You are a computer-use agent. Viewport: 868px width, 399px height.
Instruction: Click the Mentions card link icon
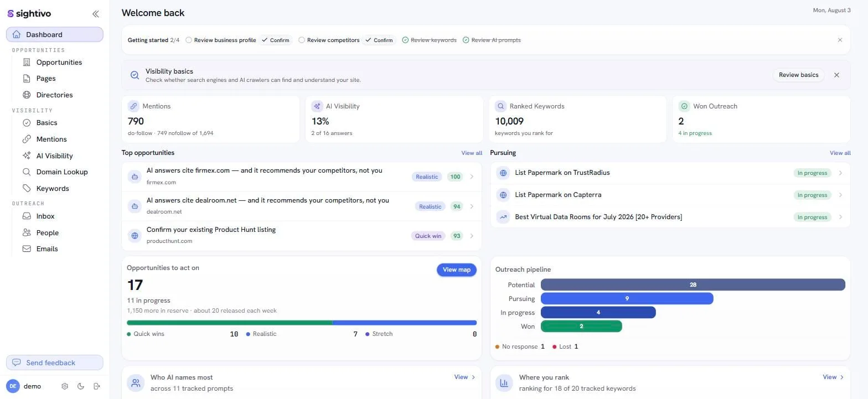[133, 106]
